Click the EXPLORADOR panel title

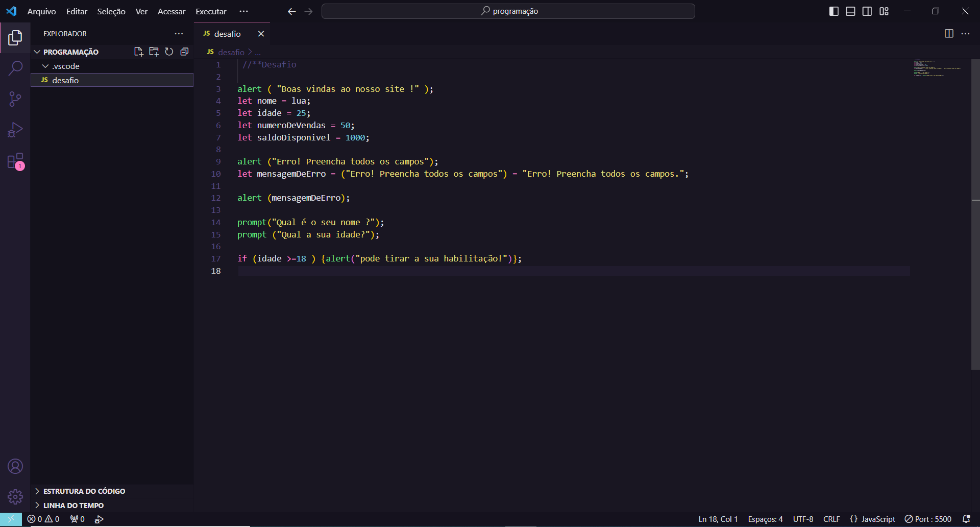[65, 34]
